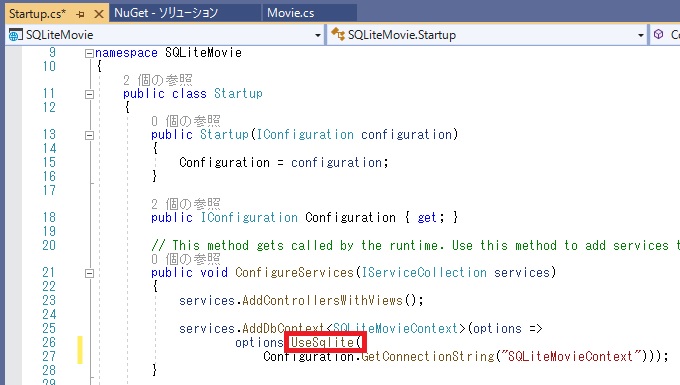Close the Startup.cs tab
This screenshot has width=680, height=385.
[99, 14]
